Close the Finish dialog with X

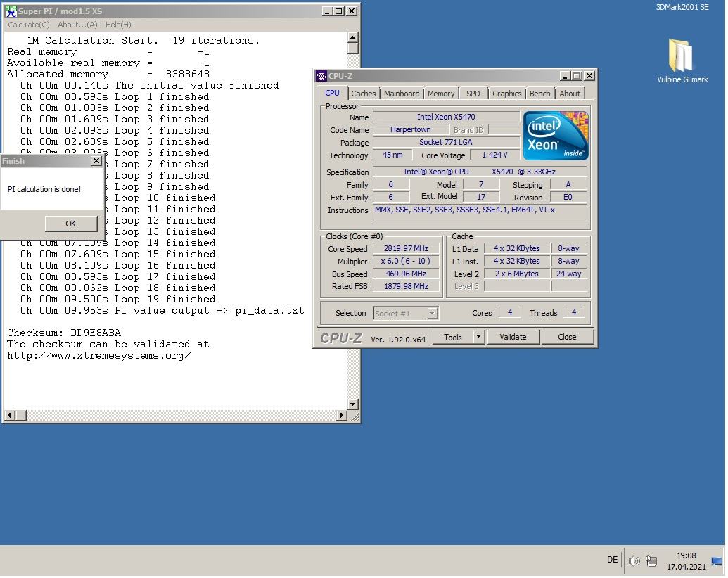(96, 160)
